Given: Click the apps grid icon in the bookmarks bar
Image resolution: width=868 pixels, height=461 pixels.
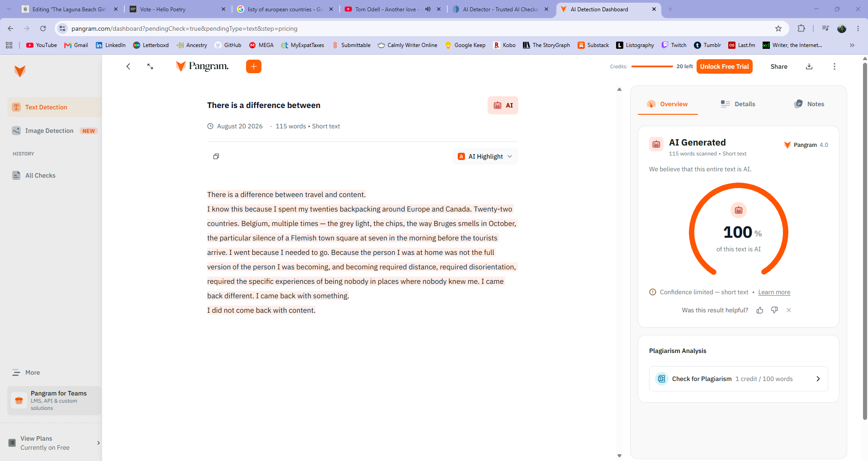Looking at the screenshot, I should coord(9,45).
